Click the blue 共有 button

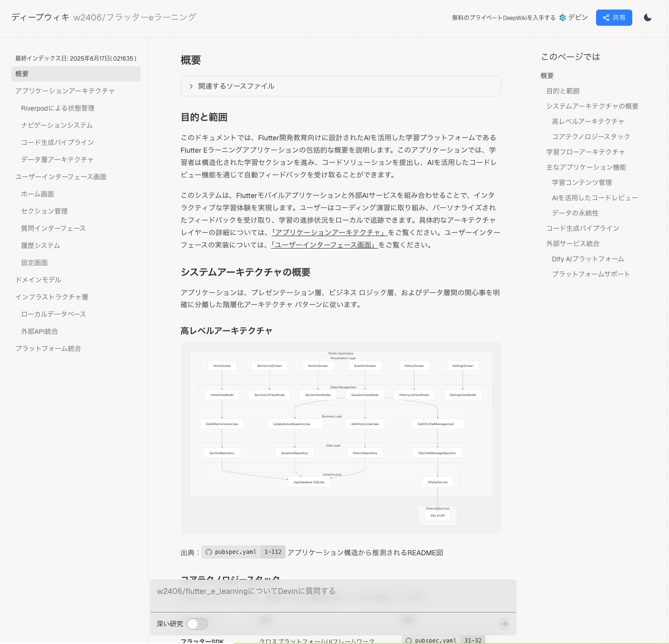coord(614,18)
